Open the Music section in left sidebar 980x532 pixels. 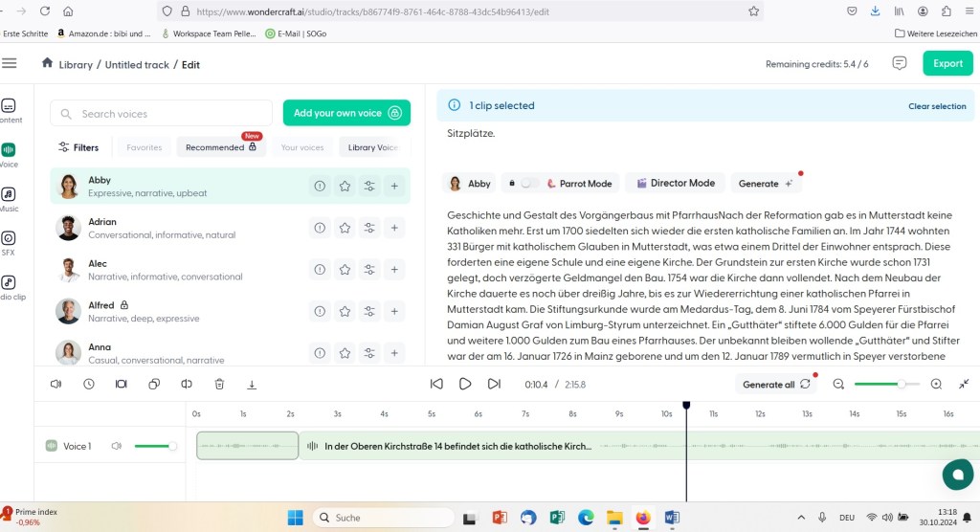9,199
